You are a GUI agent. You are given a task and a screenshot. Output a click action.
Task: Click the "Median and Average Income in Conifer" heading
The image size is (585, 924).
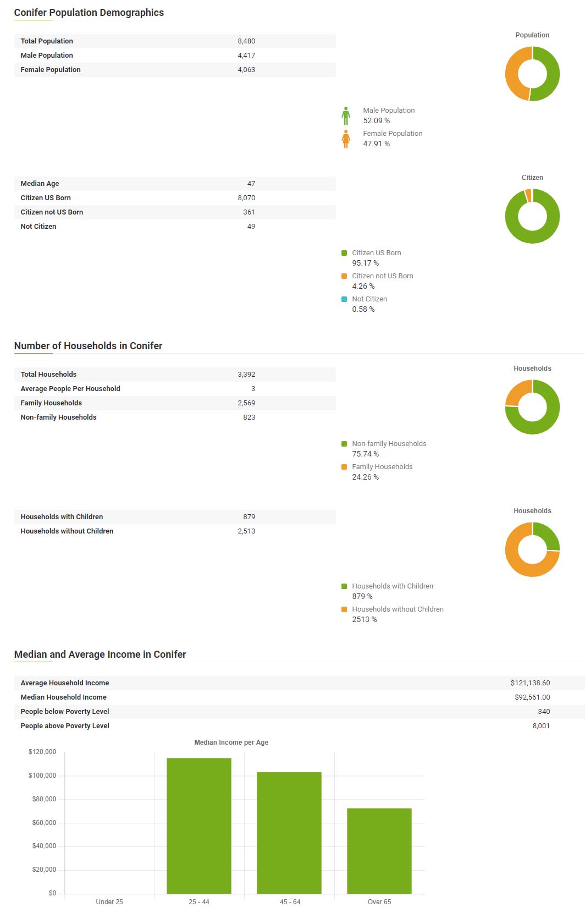tap(100, 654)
